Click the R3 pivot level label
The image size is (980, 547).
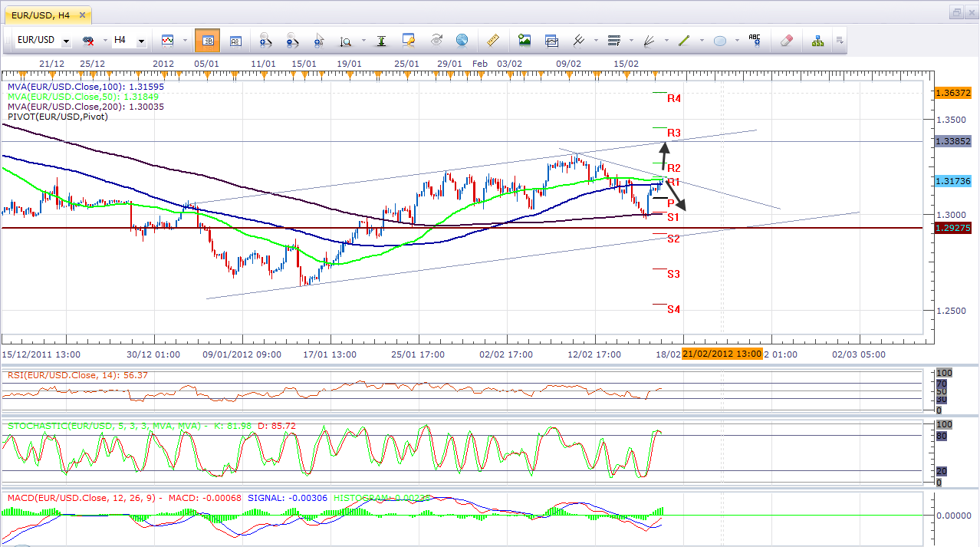pyautogui.click(x=674, y=133)
